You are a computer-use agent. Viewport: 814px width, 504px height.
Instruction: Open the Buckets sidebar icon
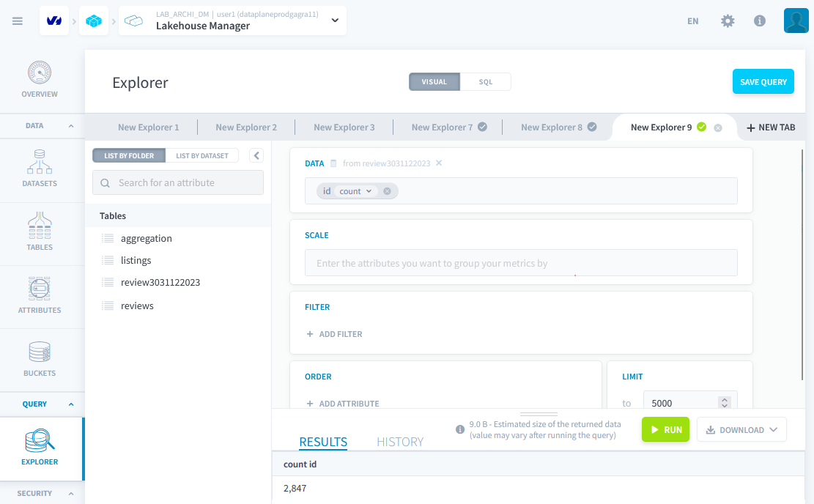pos(40,352)
